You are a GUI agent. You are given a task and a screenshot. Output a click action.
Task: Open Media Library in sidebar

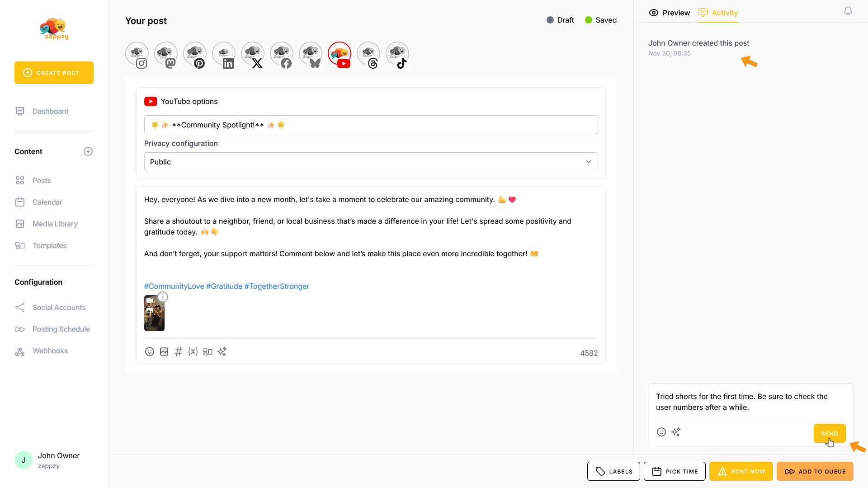pos(55,224)
